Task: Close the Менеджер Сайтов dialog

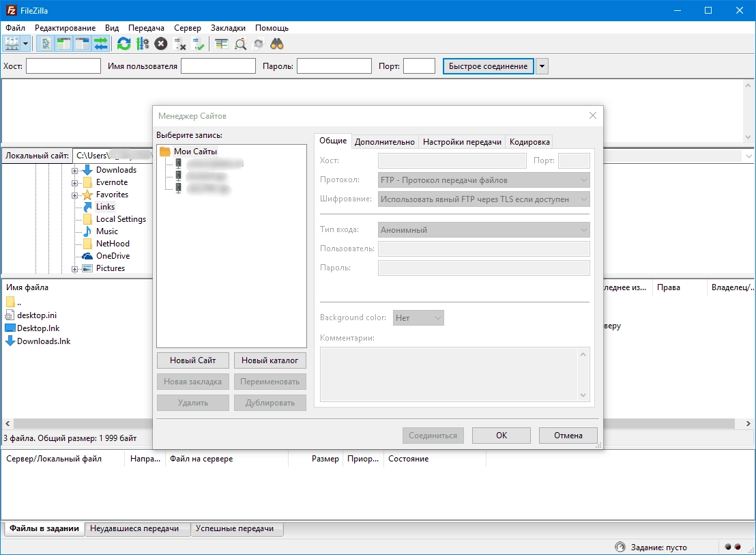Action: [x=592, y=116]
